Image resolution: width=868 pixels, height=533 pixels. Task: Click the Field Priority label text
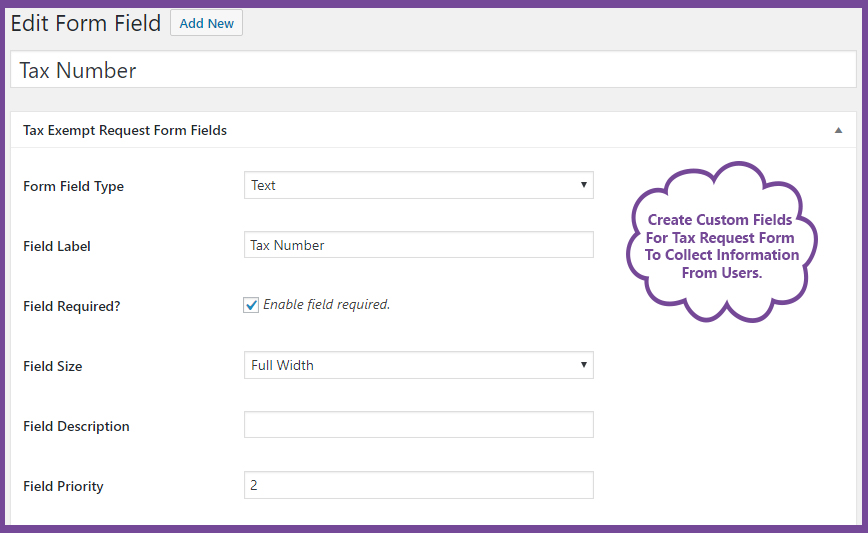(x=63, y=487)
